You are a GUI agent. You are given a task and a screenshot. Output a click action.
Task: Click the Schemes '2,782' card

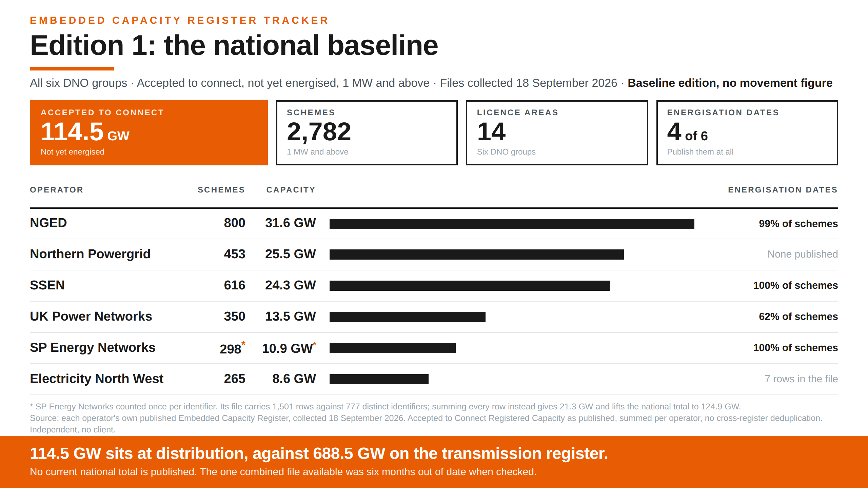point(367,133)
